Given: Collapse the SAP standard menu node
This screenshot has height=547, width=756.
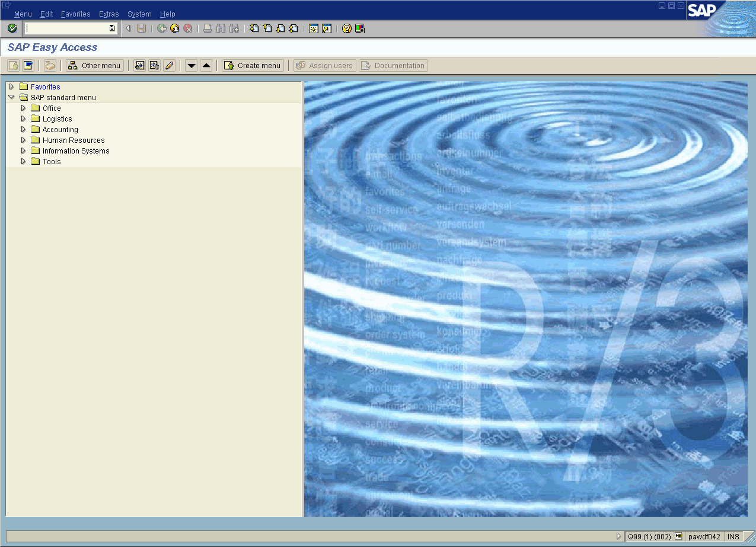Looking at the screenshot, I should [11, 97].
